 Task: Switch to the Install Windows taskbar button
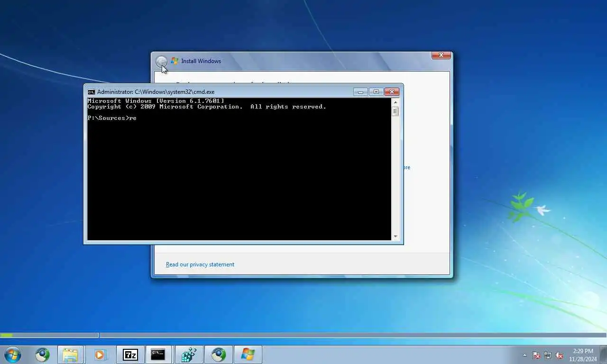(x=248, y=355)
